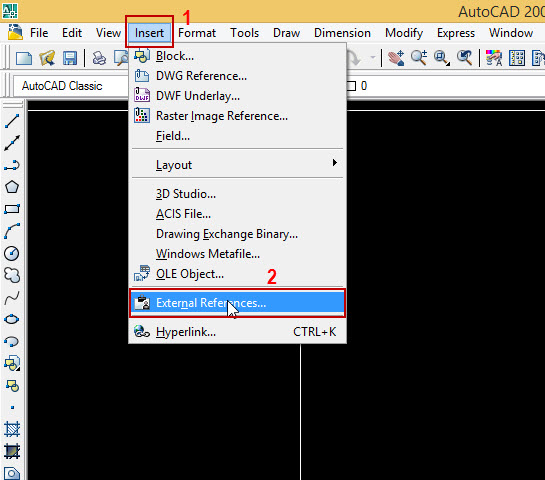Select the Polyline tool
Image resolution: width=545 pixels, height=480 pixels.
tap(12, 165)
